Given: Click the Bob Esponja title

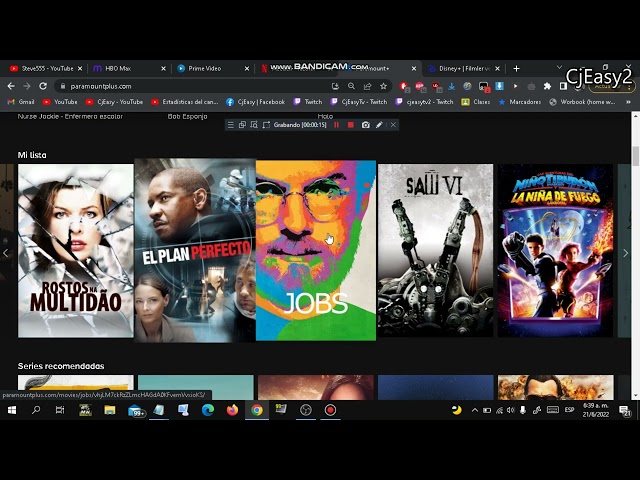Looking at the screenshot, I should coord(187,116).
